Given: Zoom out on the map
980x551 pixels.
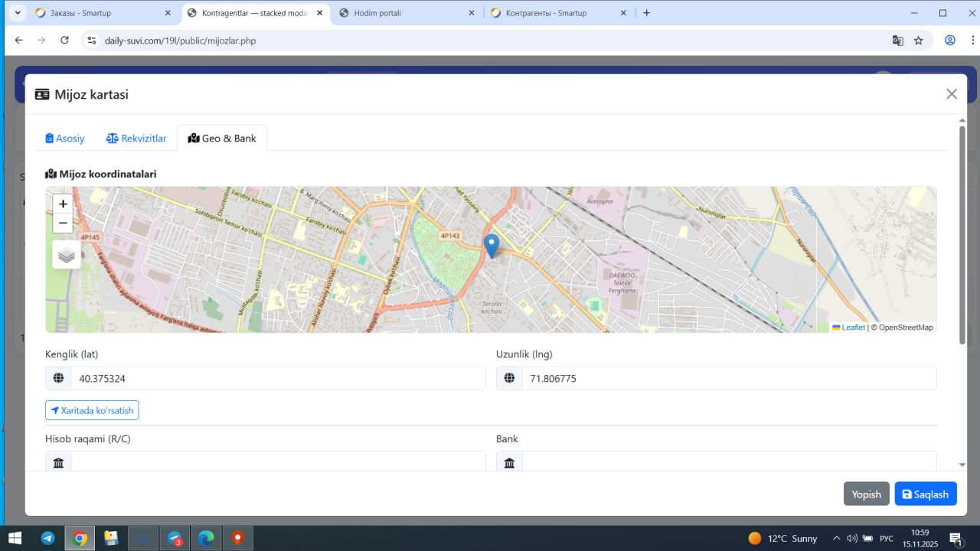Looking at the screenshot, I should 63,223.
